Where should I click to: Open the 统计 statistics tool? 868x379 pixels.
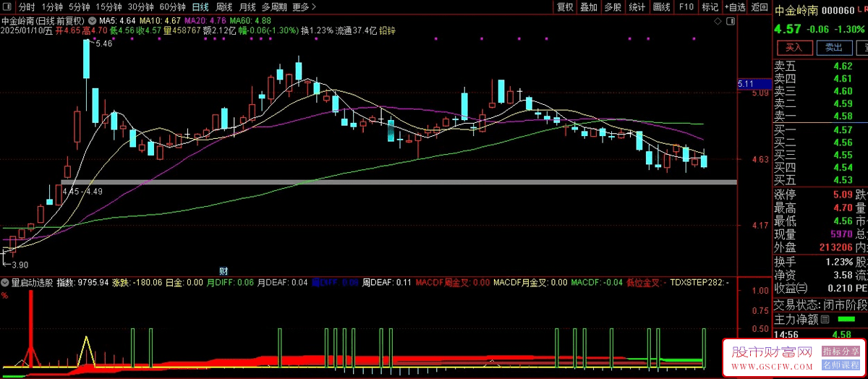637,7
